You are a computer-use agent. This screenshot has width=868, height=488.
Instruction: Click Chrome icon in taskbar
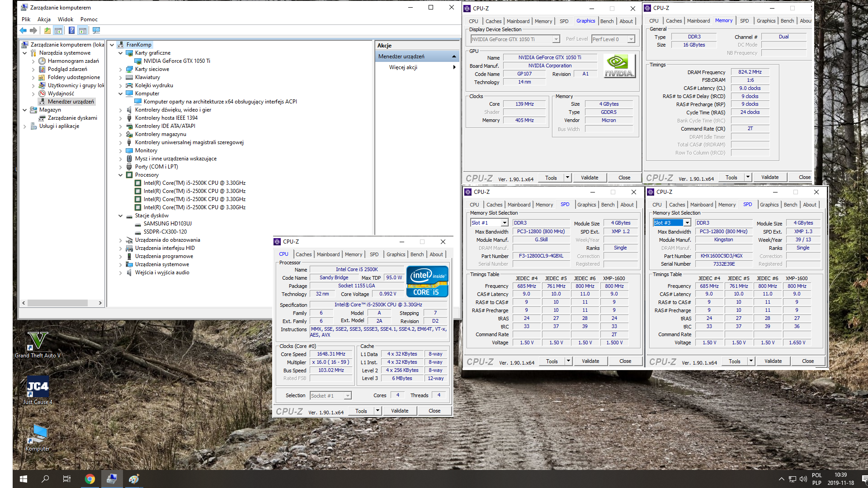(90, 479)
